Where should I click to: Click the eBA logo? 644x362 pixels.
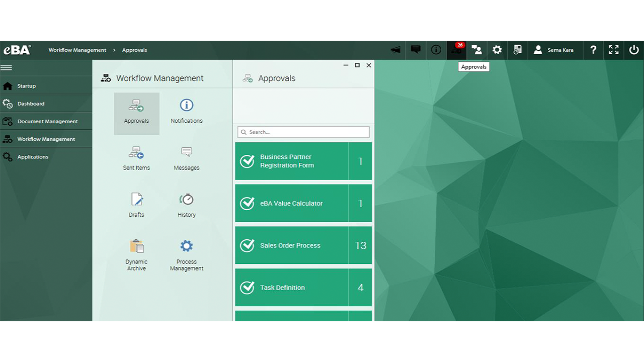[17, 50]
